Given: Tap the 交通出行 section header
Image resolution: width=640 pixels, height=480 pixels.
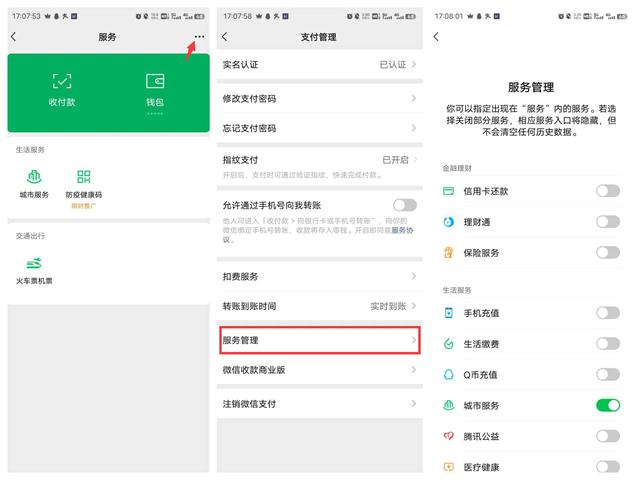Looking at the screenshot, I should click(x=30, y=236).
